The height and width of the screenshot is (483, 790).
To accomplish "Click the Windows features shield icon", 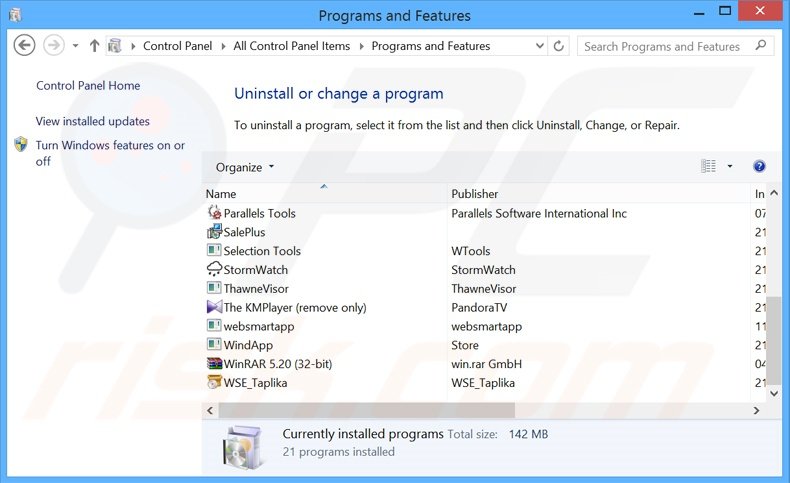I will [x=21, y=145].
